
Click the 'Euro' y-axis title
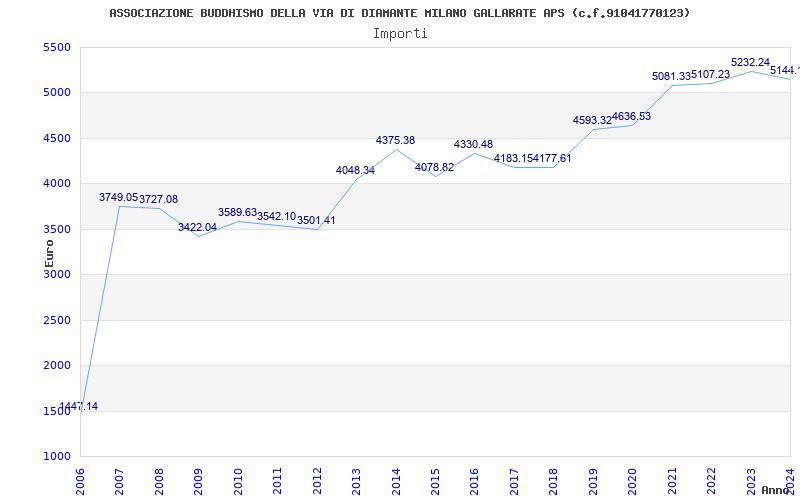49,254
